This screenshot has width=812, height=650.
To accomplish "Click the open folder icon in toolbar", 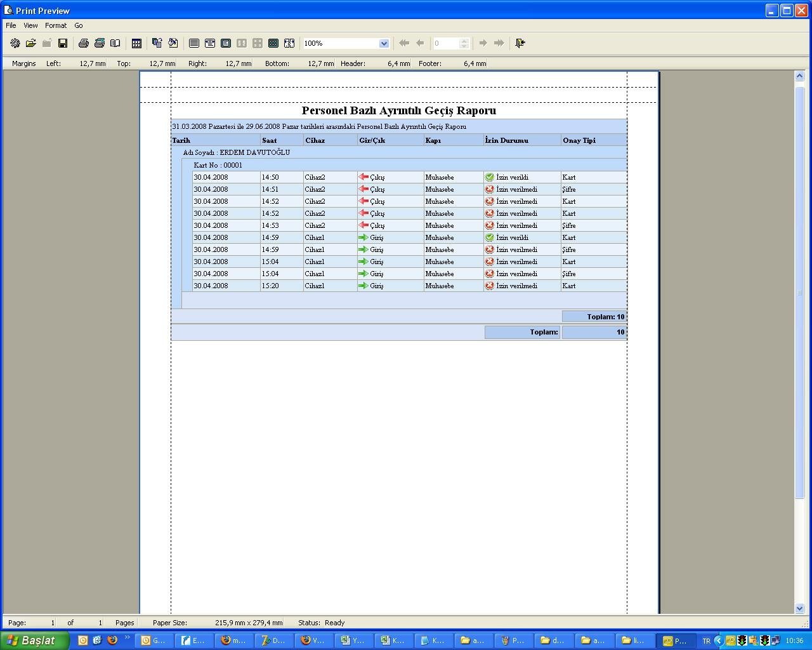I will (30, 43).
